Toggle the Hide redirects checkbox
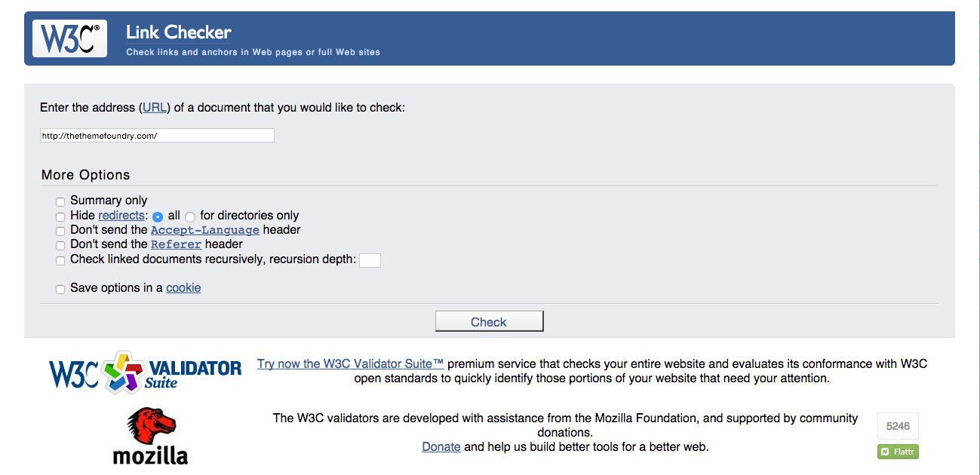The image size is (980, 475). 60,216
